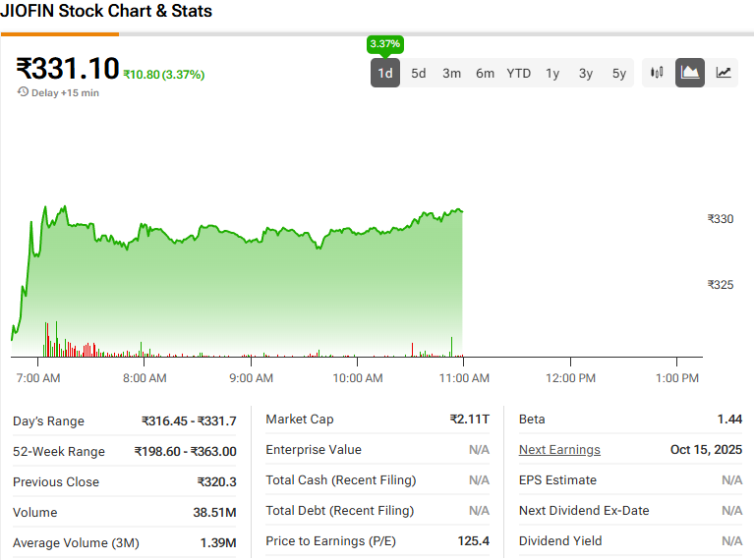Image resolution: width=754 pixels, height=560 pixels.
Task: Click the Total Cash (Recent Filing) label
Action: tap(341, 479)
